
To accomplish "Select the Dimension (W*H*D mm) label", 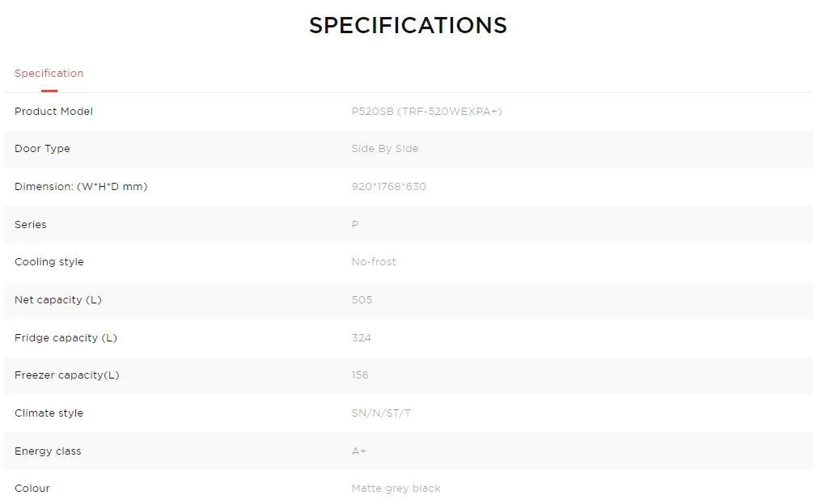I will coord(81,187).
